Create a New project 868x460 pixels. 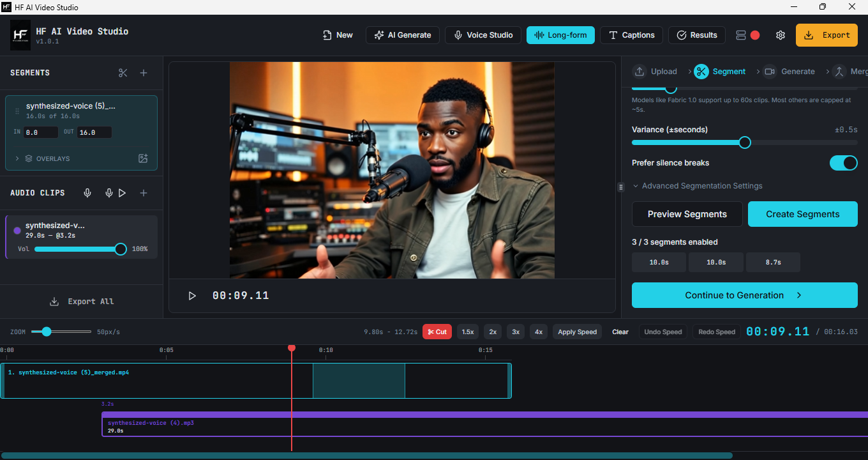click(x=338, y=35)
